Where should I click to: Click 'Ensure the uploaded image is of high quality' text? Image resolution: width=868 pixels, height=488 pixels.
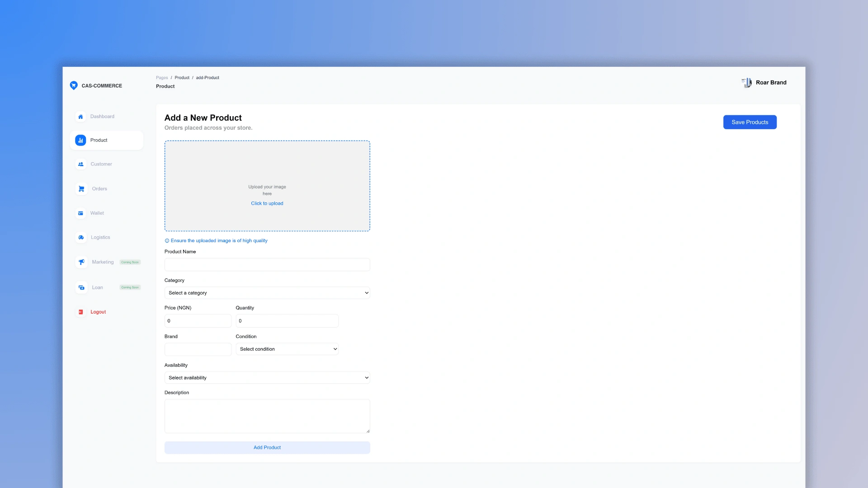tap(219, 241)
